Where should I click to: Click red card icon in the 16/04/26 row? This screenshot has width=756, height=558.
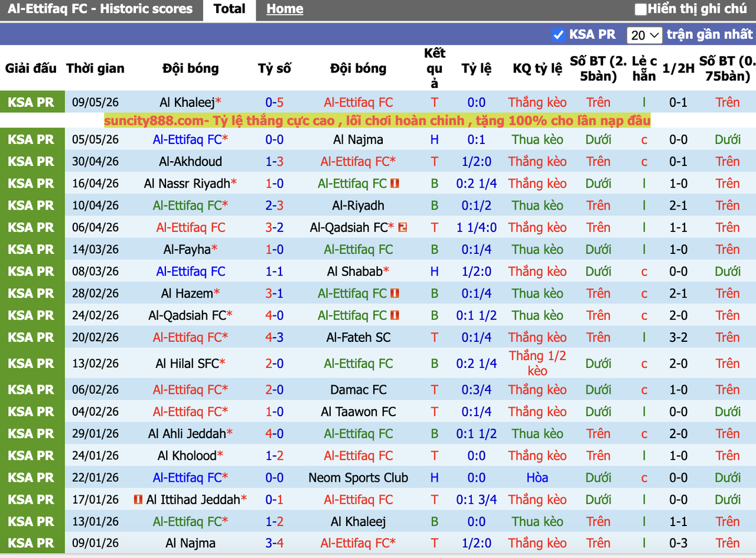[x=395, y=184]
